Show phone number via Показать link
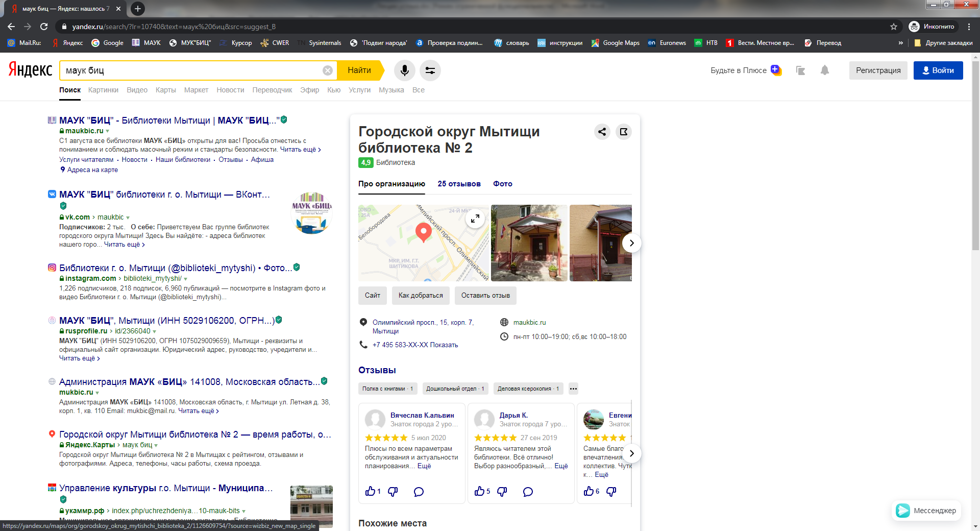This screenshot has height=531, width=980. tap(444, 345)
